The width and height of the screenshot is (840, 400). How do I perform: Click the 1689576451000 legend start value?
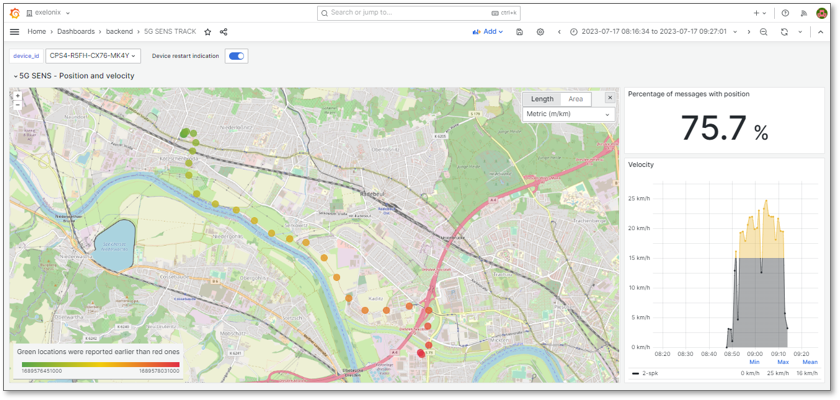42,371
